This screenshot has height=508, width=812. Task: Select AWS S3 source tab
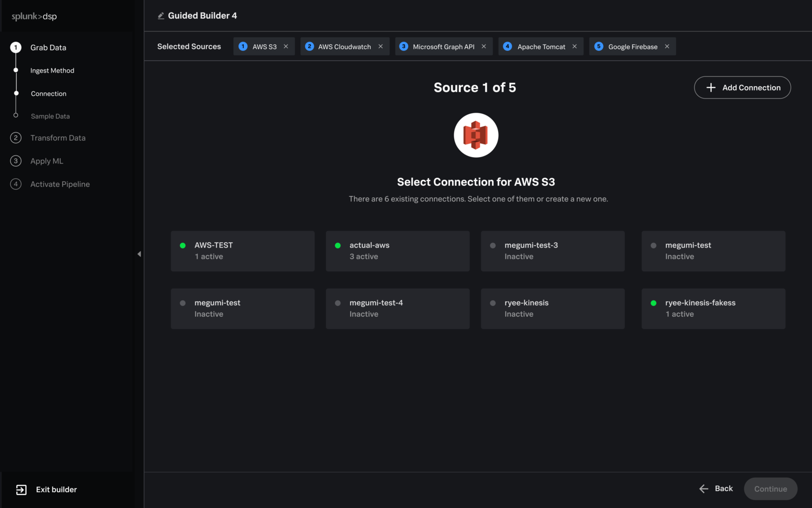[x=264, y=47]
